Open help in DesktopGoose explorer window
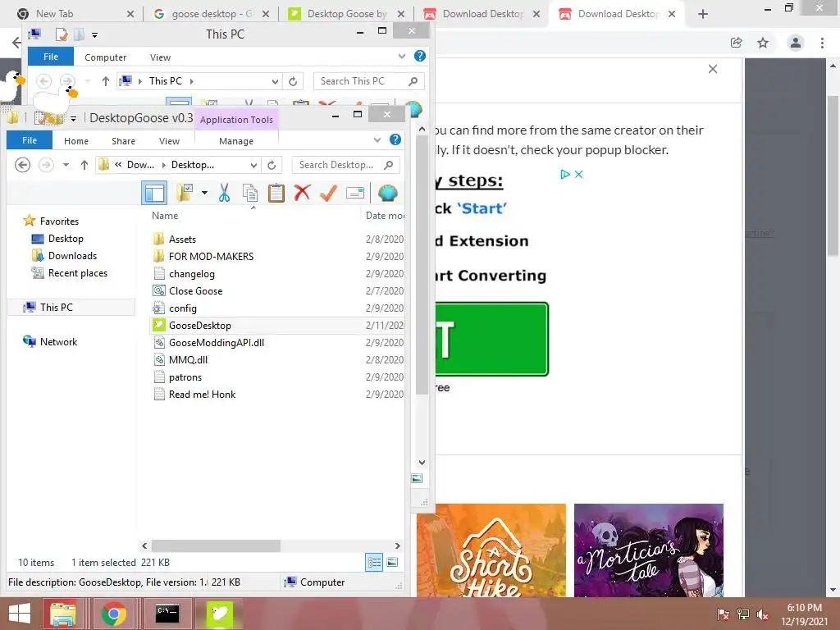Image resolution: width=840 pixels, height=630 pixels. click(395, 139)
